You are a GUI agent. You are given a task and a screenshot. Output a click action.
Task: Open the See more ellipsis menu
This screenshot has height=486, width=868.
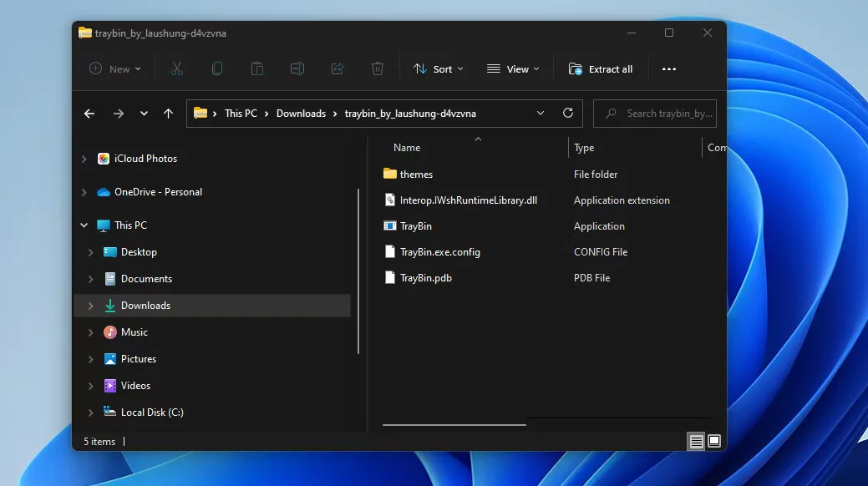point(668,68)
